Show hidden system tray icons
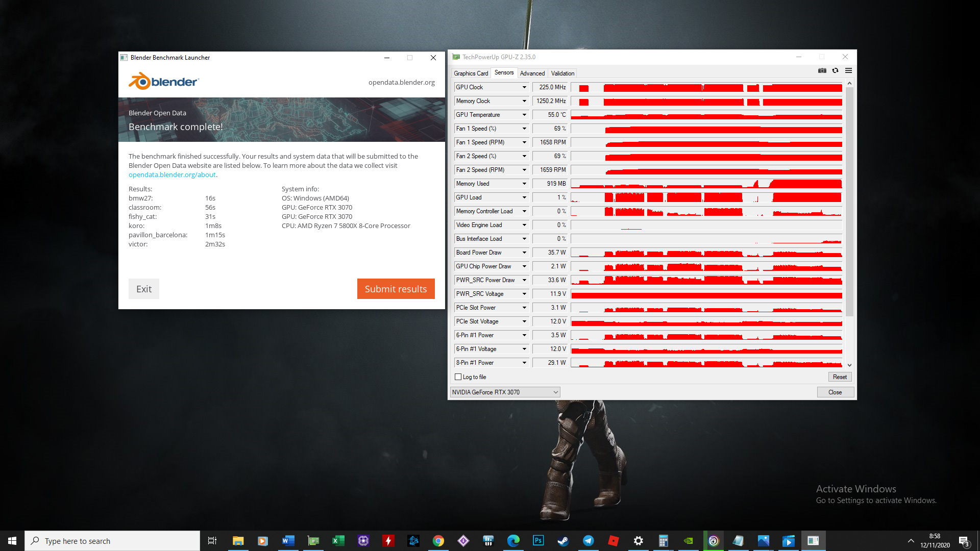Viewport: 980px width, 551px height. pos(911,541)
